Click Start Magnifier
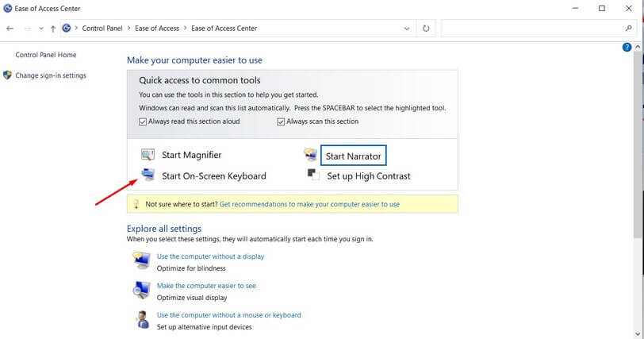Screen dimensions: 644x339 [x=191, y=155]
